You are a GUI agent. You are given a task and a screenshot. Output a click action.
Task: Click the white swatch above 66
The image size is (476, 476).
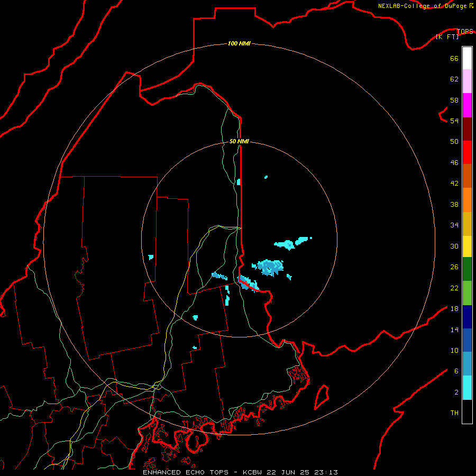tap(467, 58)
